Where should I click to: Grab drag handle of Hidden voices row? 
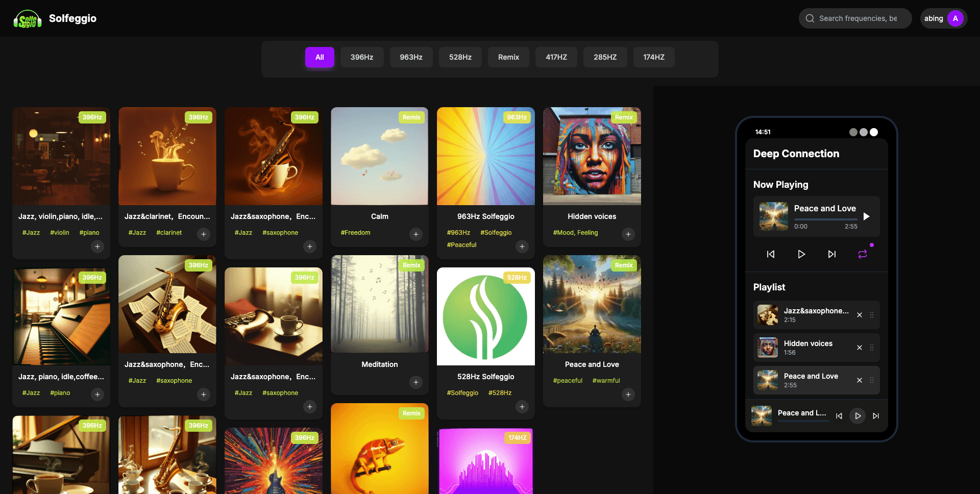(x=872, y=348)
